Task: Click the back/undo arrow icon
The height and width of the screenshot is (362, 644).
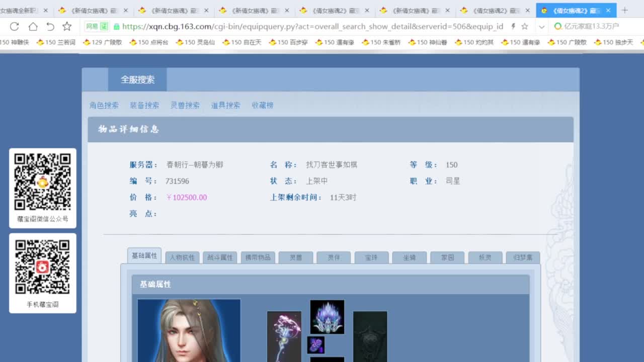Action: click(50, 27)
